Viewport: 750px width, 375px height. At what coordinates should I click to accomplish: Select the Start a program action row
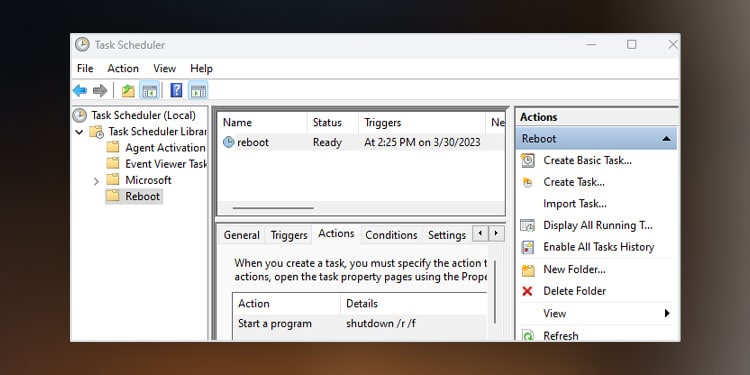point(275,324)
